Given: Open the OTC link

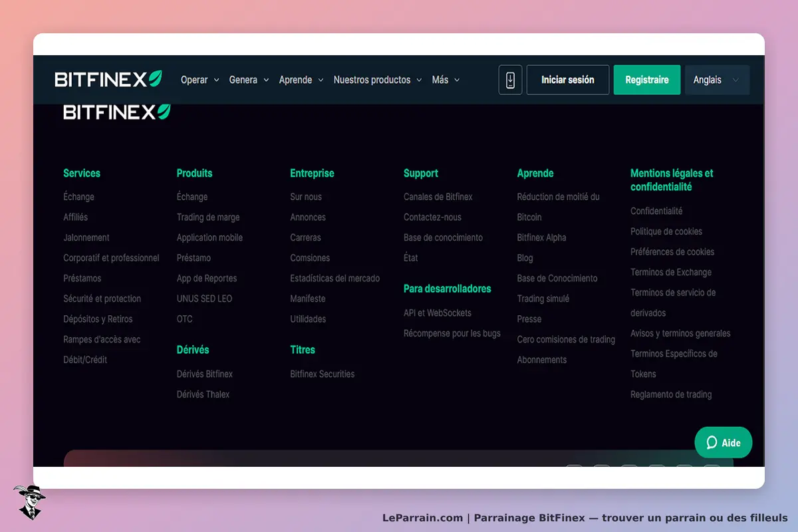Looking at the screenshot, I should [x=185, y=319].
